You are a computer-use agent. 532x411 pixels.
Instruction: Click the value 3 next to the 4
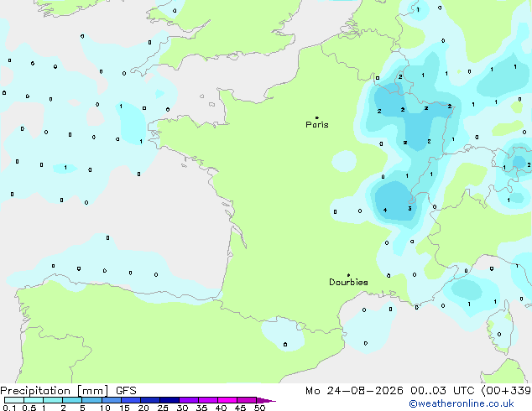pos(409,209)
